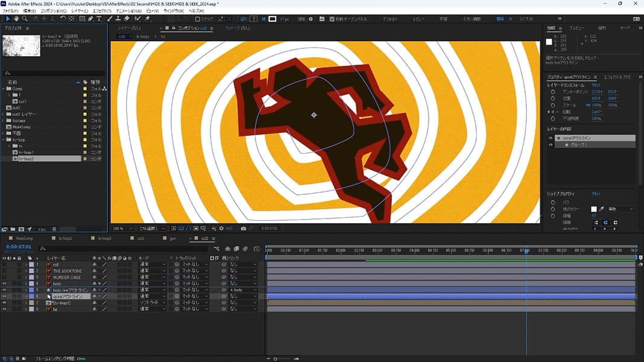
Task: Hide spiral アウトライン in layer contents list
Action: point(550,138)
